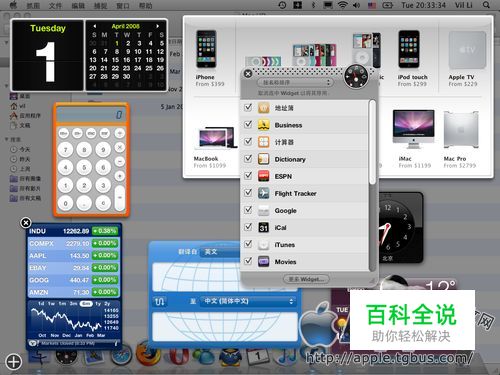500x375 pixels.
Task: Close the Stocks widget
Action: (x=26, y=223)
